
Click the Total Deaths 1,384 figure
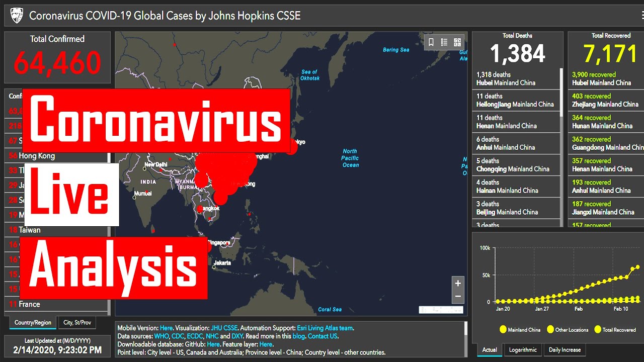517,53
